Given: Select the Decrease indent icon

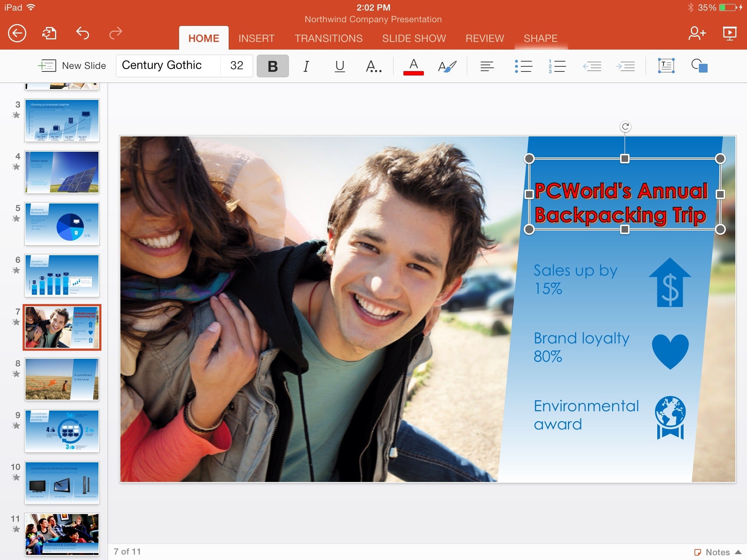Looking at the screenshot, I should click(x=591, y=65).
